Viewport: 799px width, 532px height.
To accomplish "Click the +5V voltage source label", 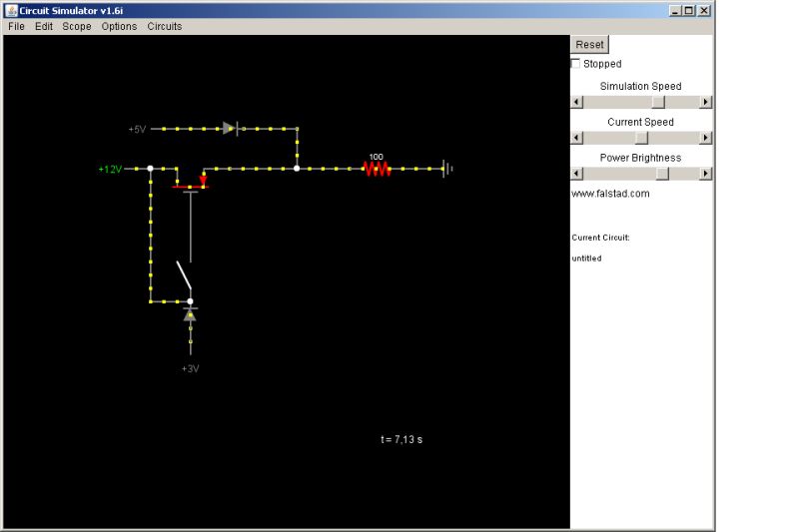I will (137, 130).
